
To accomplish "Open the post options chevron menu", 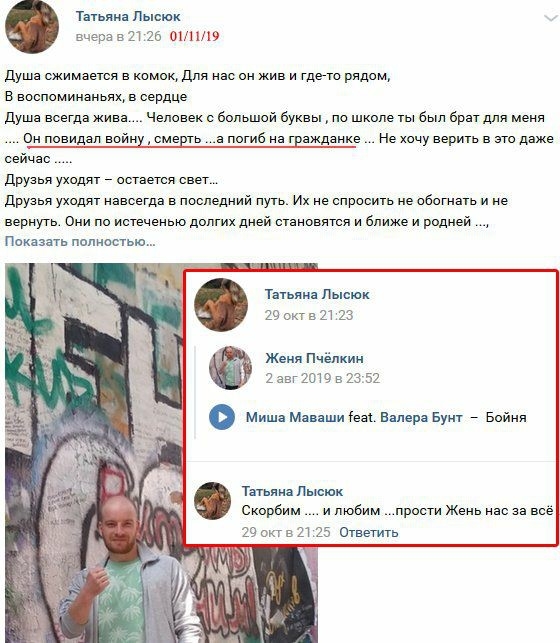I will pos(551,18).
